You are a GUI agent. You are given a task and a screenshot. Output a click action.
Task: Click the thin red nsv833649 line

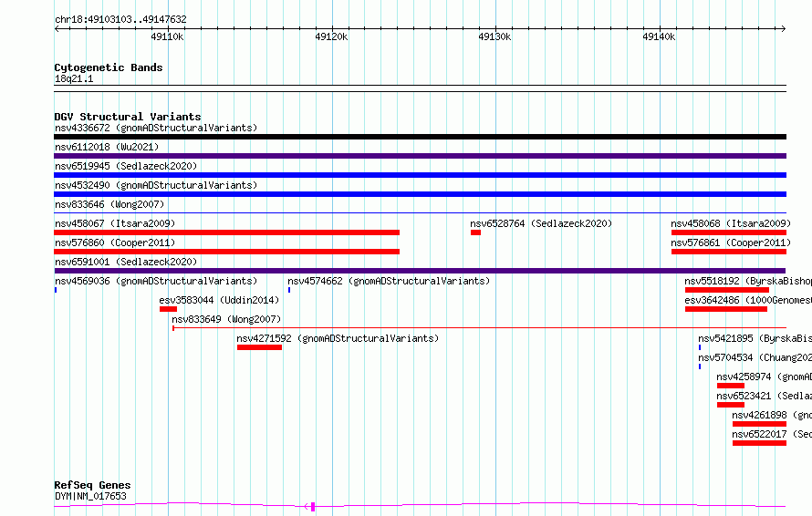pyautogui.click(x=480, y=328)
